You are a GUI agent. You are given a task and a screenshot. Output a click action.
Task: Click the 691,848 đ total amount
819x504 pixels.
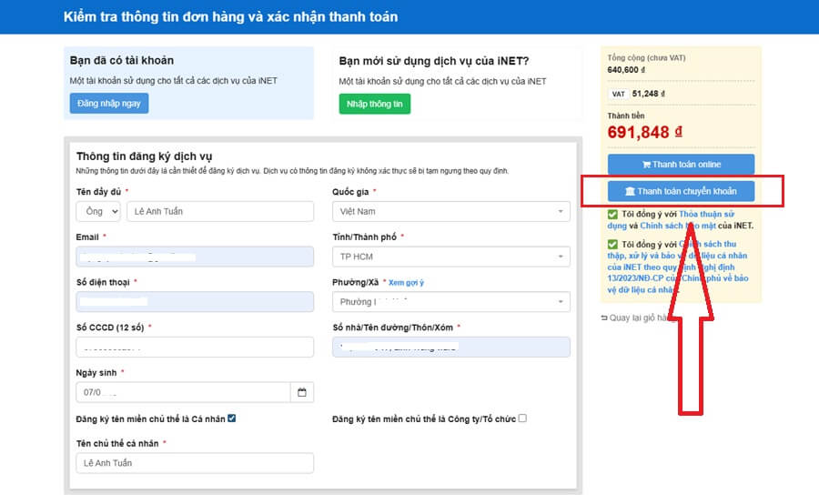pos(644,132)
